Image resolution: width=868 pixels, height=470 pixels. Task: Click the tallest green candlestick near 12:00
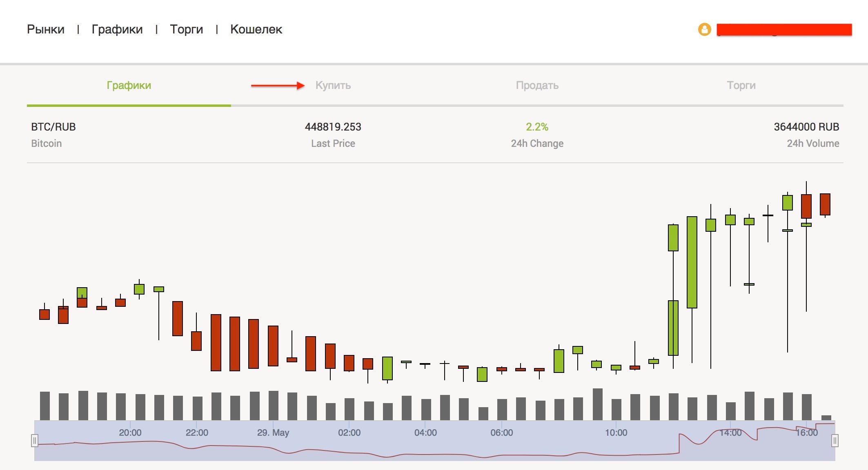point(692,262)
